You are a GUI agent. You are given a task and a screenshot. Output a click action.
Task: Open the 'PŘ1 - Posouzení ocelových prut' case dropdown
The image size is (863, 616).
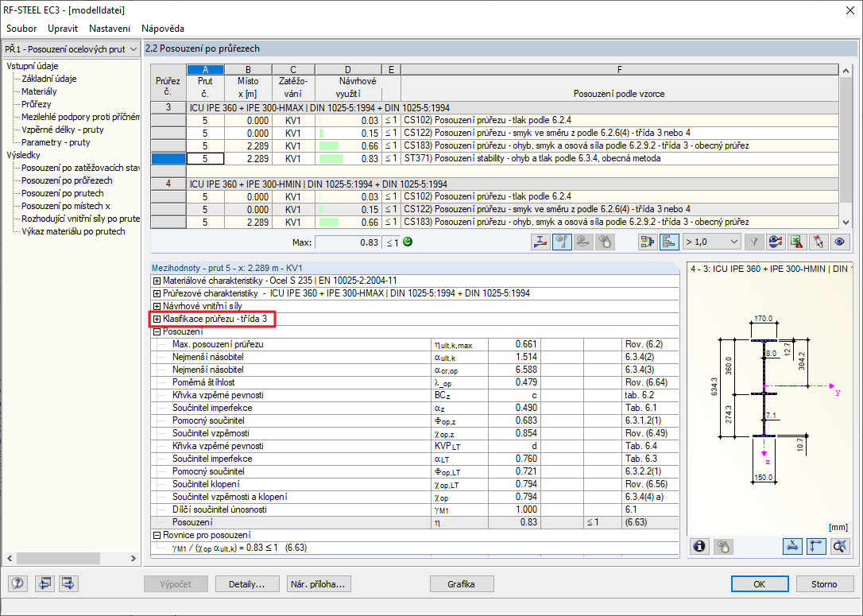[71, 49]
